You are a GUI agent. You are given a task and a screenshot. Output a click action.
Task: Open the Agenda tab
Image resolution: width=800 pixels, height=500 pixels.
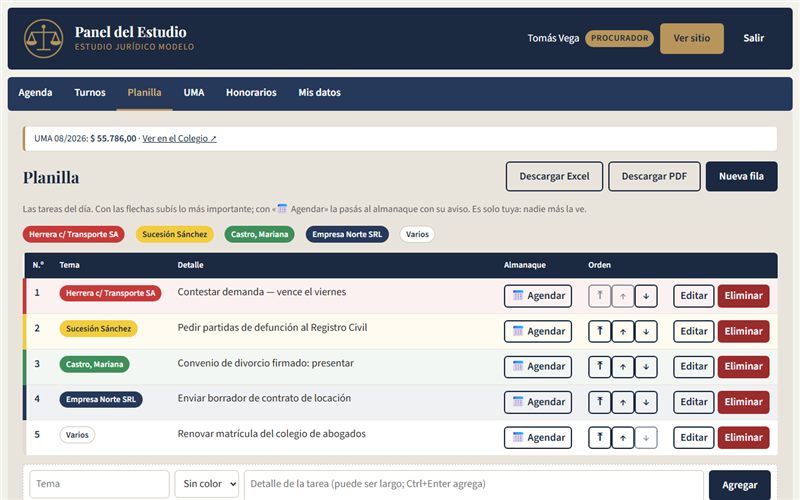tap(35, 93)
